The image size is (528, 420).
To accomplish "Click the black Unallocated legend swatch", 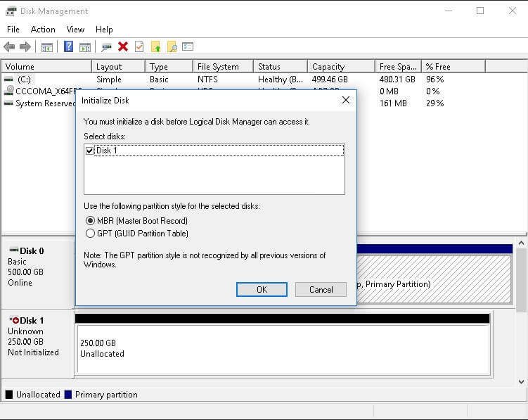I will pyautogui.click(x=9, y=395).
